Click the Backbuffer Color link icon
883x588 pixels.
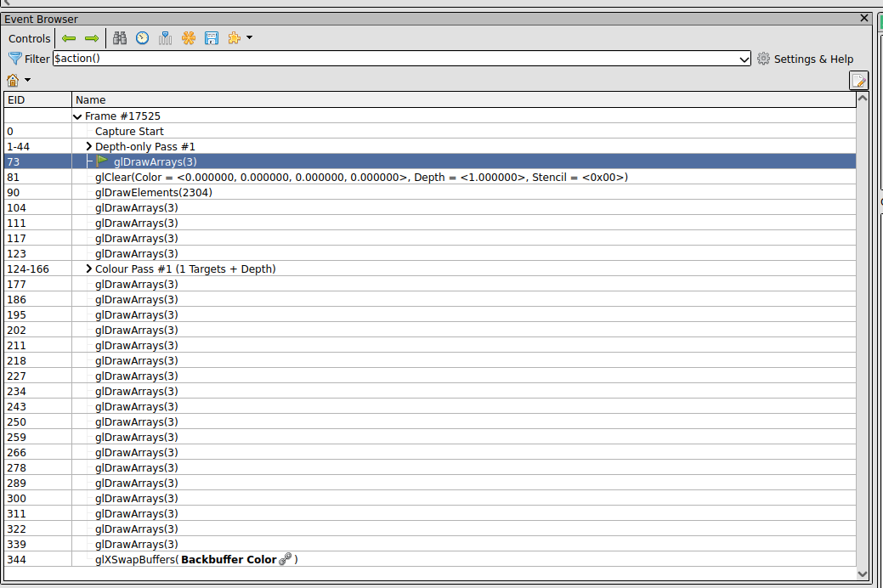click(286, 559)
